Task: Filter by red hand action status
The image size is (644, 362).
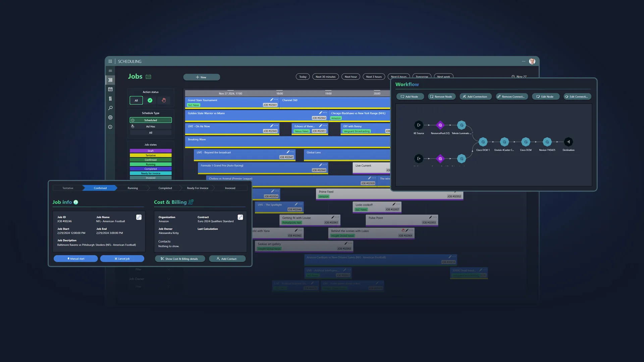Action: tap(164, 100)
